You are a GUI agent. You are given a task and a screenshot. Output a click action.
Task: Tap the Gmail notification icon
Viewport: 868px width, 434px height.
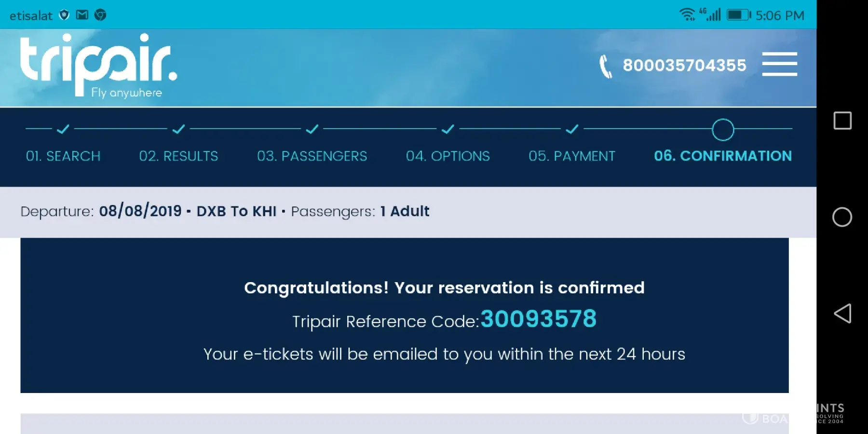point(82,15)
